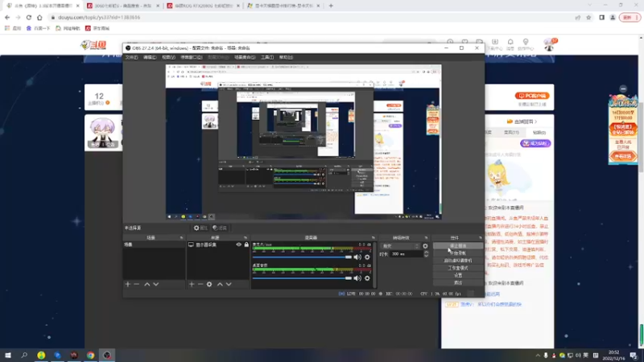This screenshot has width=644, height=362.
Task: Click the Stop Streaming button in Controls
Action: pos(458,246)
